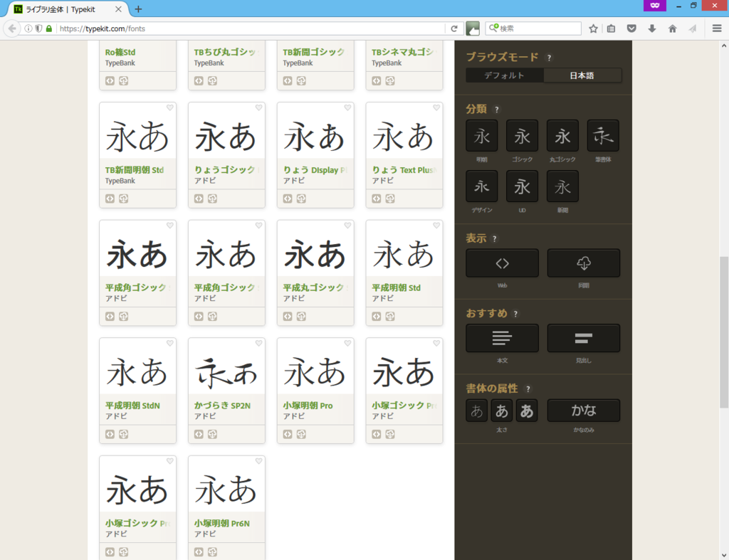Click web icon on 平成明朝 Std card
Viewport: 729px width, 560px height.
pos(377,317)
